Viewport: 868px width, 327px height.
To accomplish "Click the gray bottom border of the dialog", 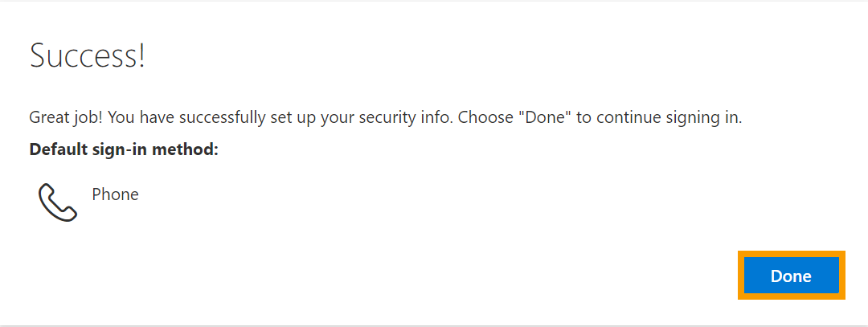I will pos(434,325).
